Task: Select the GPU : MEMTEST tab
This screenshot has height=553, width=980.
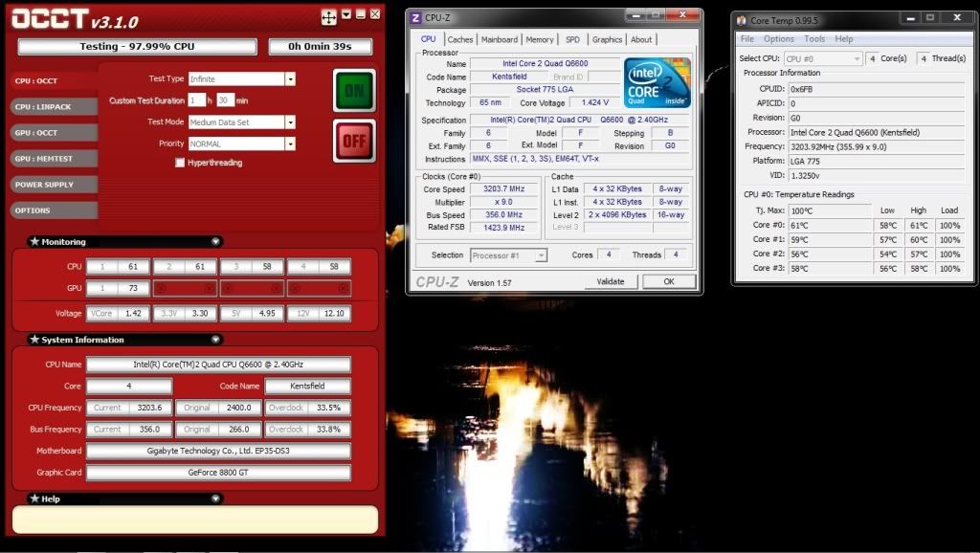Action: click(54, 159)
